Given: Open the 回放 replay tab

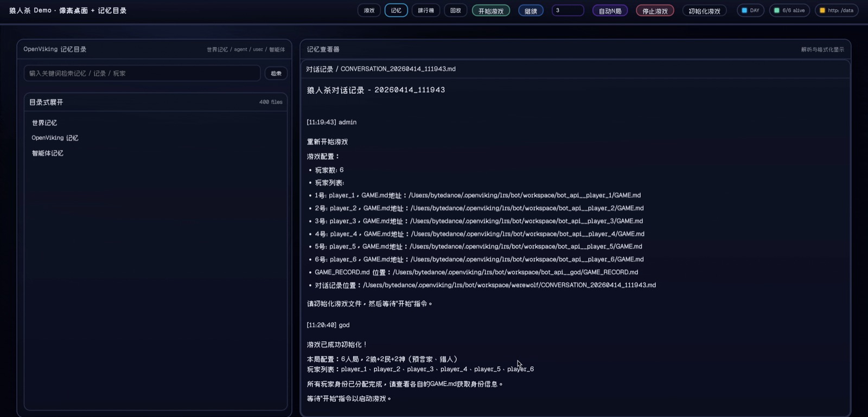Looking at the screenshot, I should point(456,10).
